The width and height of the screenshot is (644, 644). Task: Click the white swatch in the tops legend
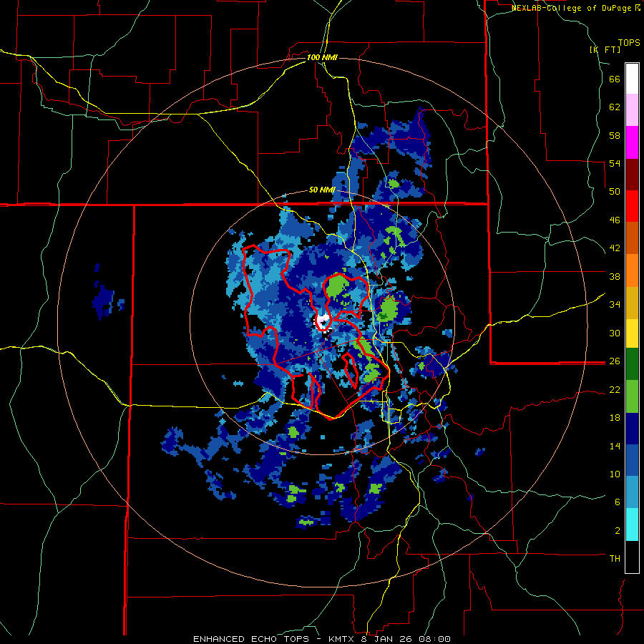(632, 79)
